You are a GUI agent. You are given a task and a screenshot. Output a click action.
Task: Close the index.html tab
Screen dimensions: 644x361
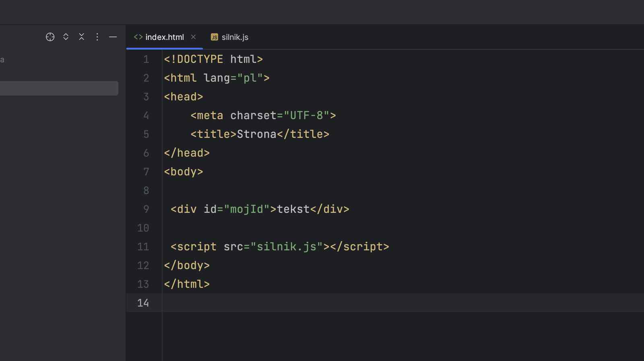pyautogui.click(x=193, y=37)
